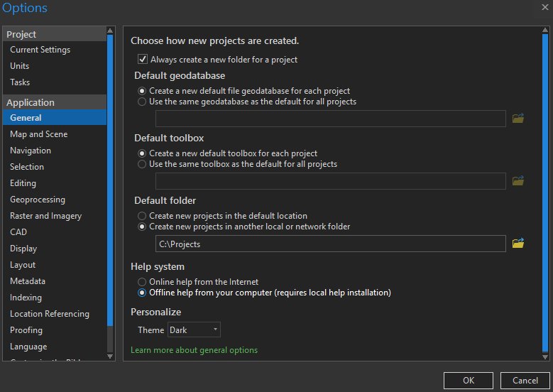Click the Project section header
Viewport: 553px width, 392px height.
55,34
